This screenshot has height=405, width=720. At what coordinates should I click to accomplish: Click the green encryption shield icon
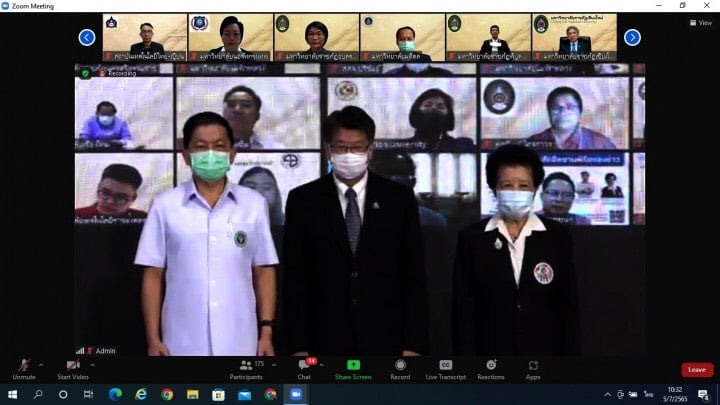click(85, 73)
